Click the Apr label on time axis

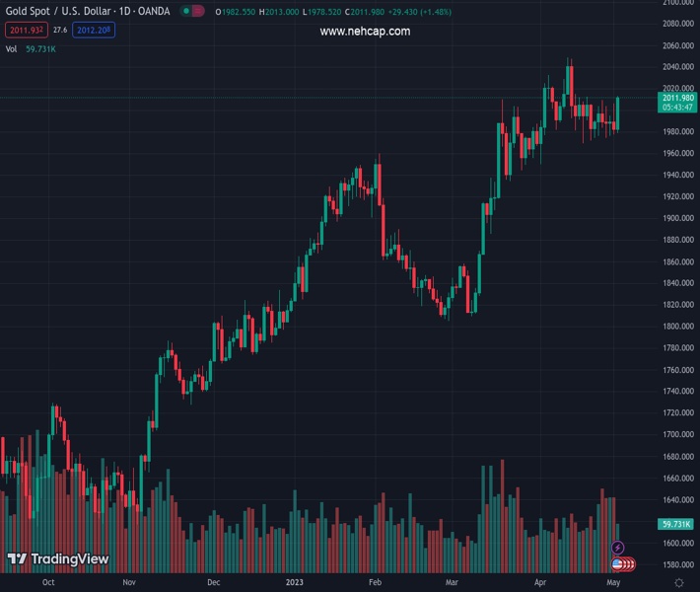(x=540, y=583)
